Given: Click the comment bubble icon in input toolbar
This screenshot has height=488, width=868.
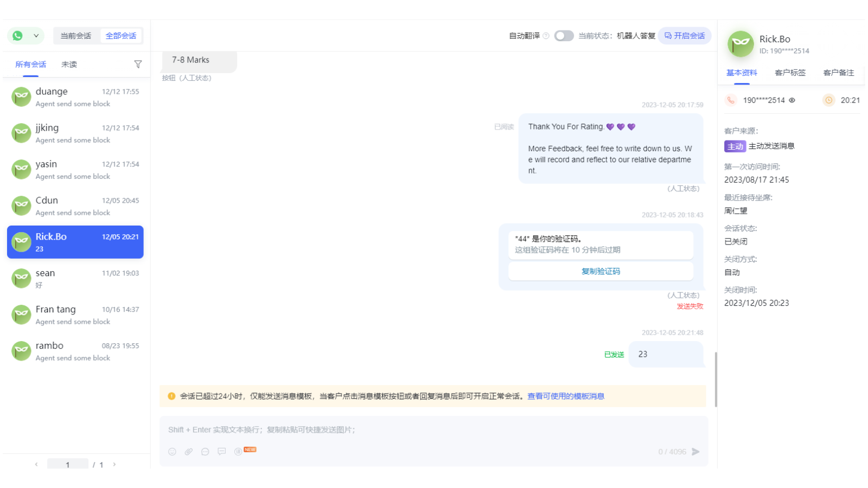Looking at the screenshot, I should [x=221, y=451].
